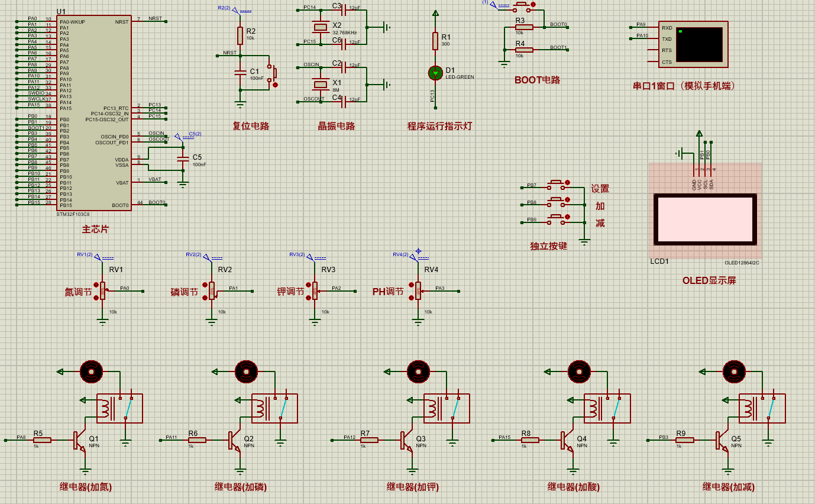The image size is (815, 504).
Task: Select the 继电器(加碱) label text
Action: pos(729,487)
